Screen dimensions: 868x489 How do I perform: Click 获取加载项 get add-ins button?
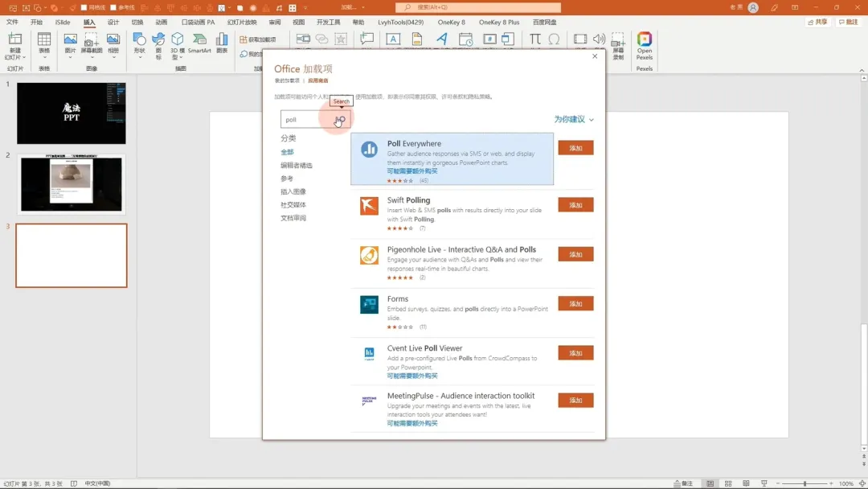258,40
